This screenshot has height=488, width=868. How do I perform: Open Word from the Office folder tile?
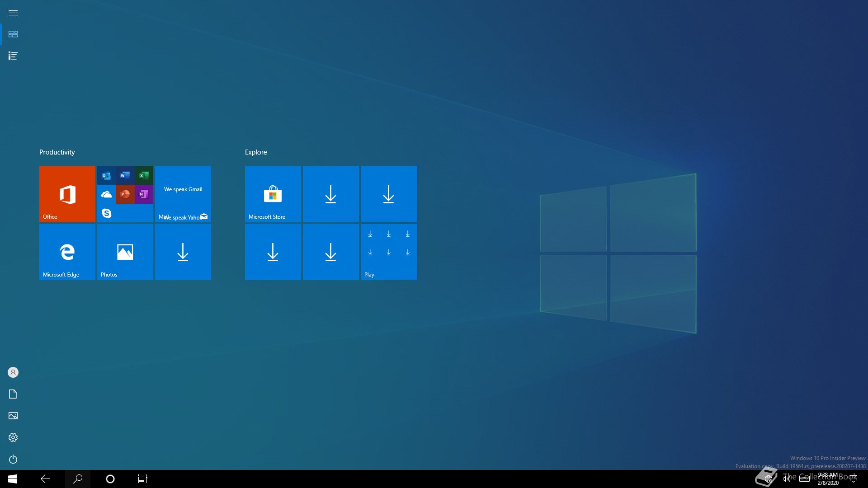pos(125,176)
